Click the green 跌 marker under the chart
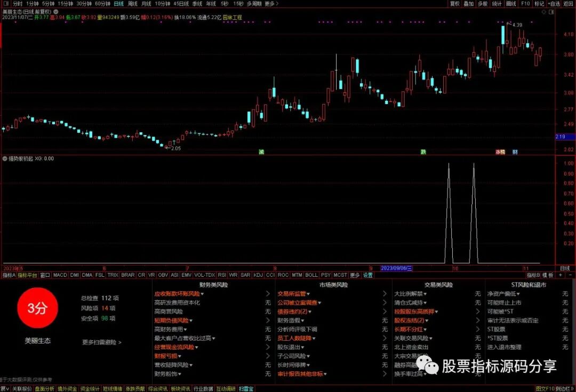This screenshot has height=392, width=576. point(423,151)
